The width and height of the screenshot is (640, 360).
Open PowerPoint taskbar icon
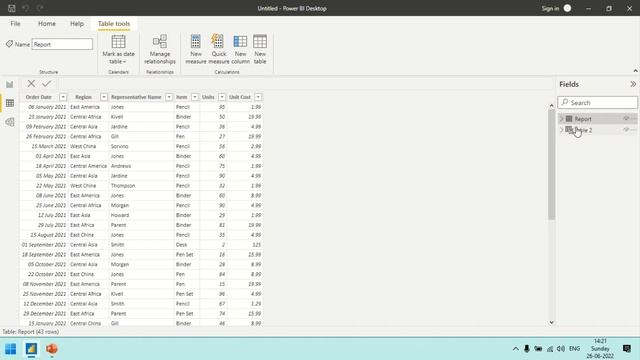click(51, 349)
